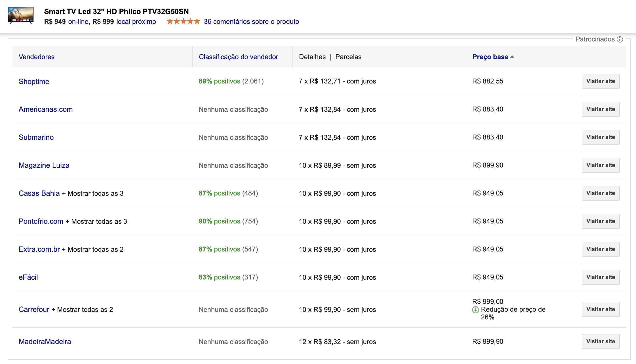Visit site for Shoptime
Screen dimensions: 636x364
click(600, 81)
